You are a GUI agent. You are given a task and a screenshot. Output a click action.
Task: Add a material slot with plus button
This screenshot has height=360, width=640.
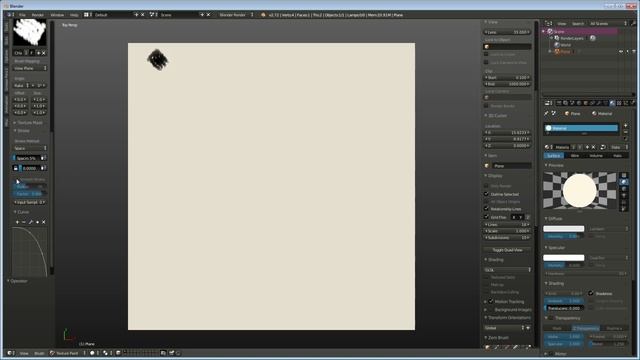625,126
